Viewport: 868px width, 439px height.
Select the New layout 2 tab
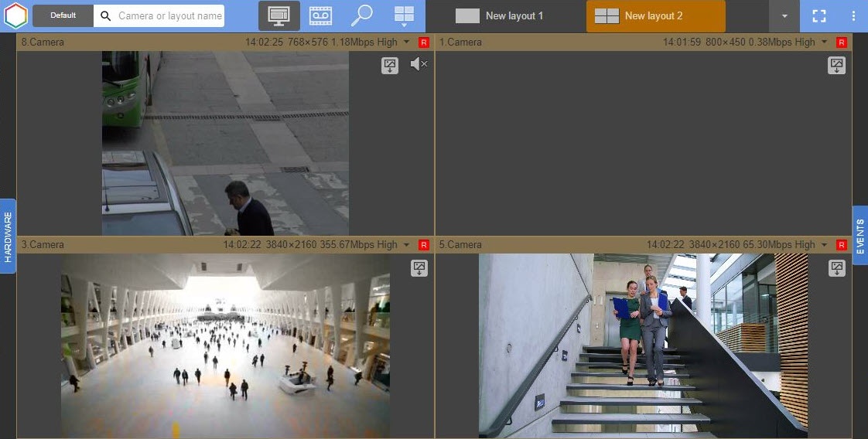click(x=655, y=15)
